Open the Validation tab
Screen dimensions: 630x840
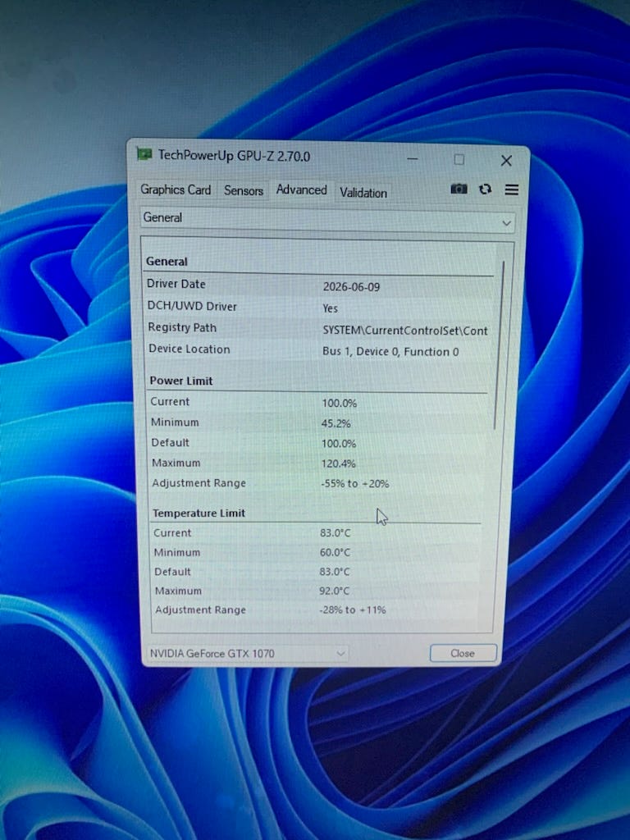pos(363,193)
